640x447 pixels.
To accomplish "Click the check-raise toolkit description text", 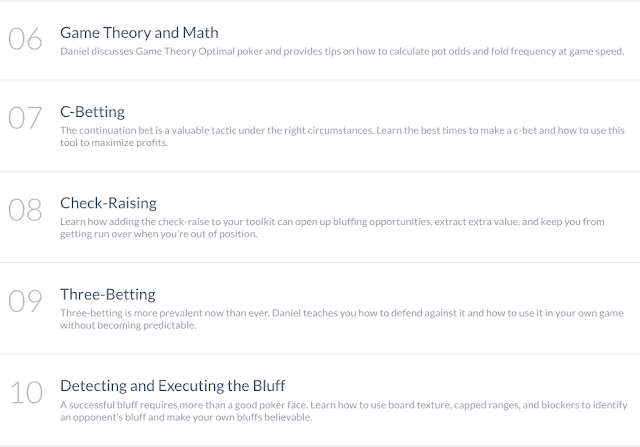I will (x=332, y=228).
